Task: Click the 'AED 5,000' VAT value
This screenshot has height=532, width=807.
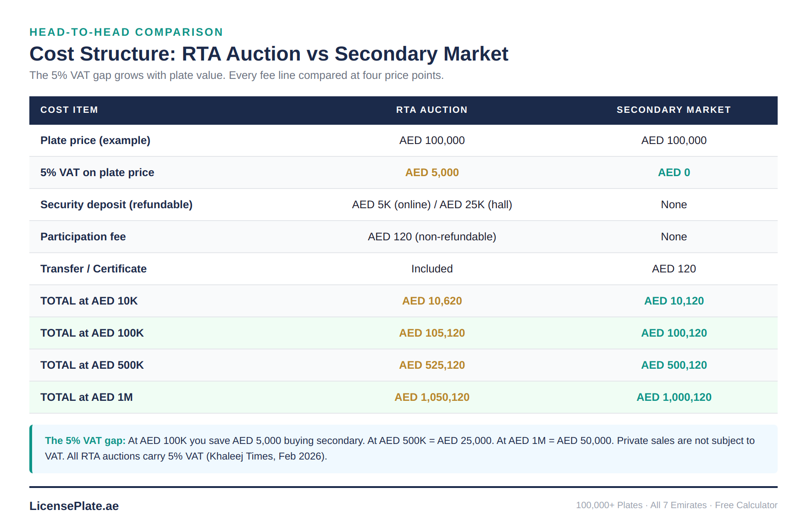Action: pyautogui.click(x=431, y=172)
